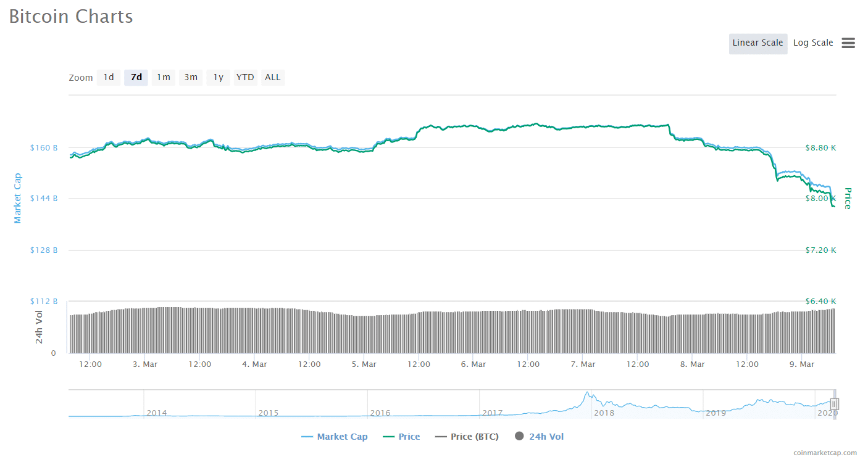868x465 pixels.
Task: Zoom chart to 1y
Action: (x=218, y=77)
